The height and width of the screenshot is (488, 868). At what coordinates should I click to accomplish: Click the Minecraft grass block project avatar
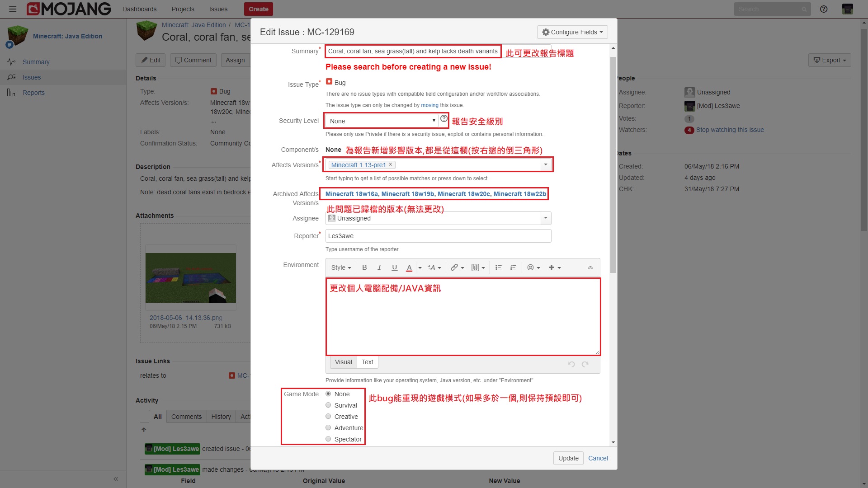pyautogui.click(x=18, y=36)
